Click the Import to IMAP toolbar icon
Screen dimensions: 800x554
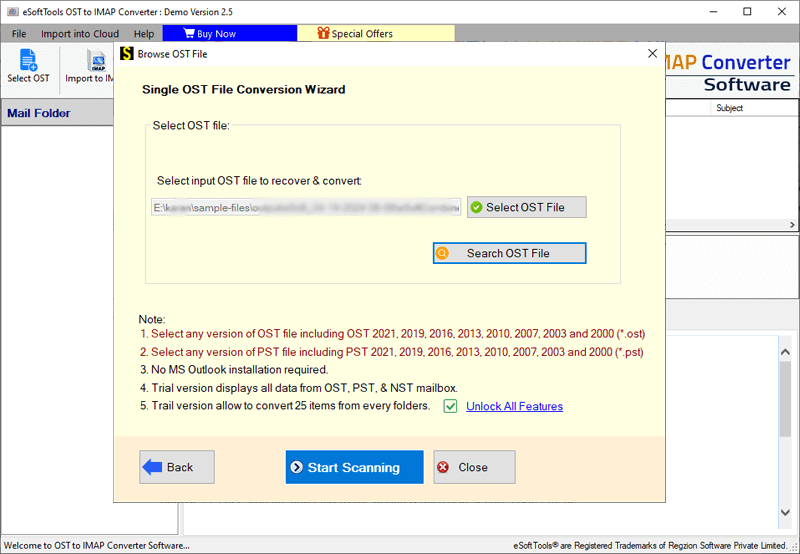pos(96,60)
